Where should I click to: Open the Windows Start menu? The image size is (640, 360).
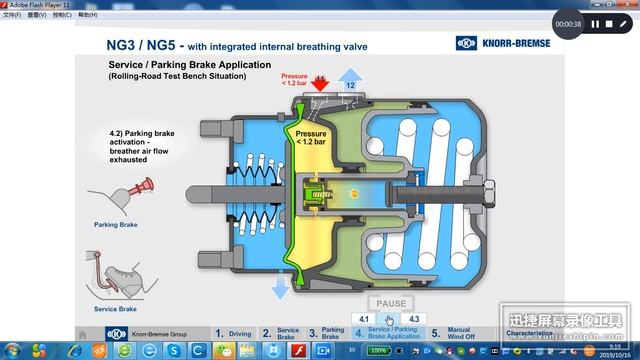[x=12, y=351]
